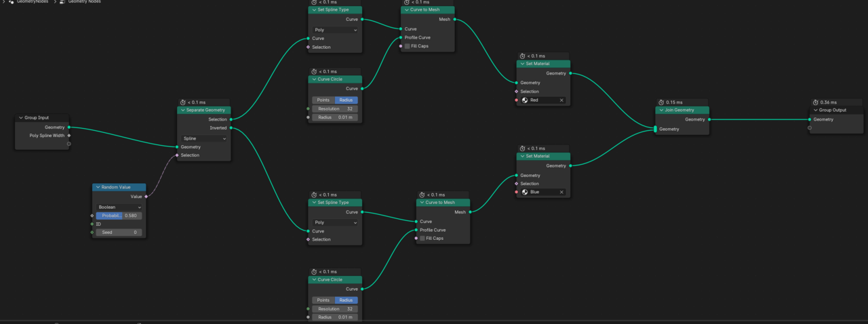
Task: Open the material browser icon beside Red
Action: point(525,100)
